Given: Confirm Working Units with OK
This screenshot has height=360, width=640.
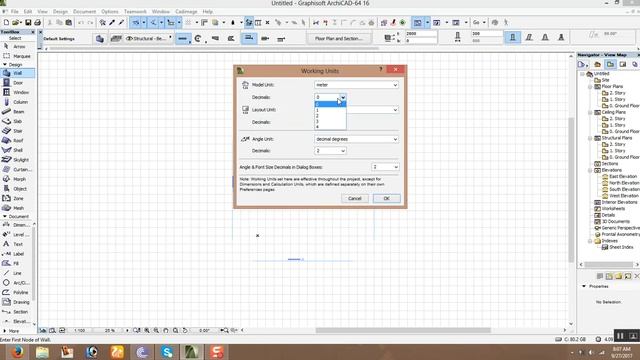Looking at the screenshot, I should click(387, 198).
